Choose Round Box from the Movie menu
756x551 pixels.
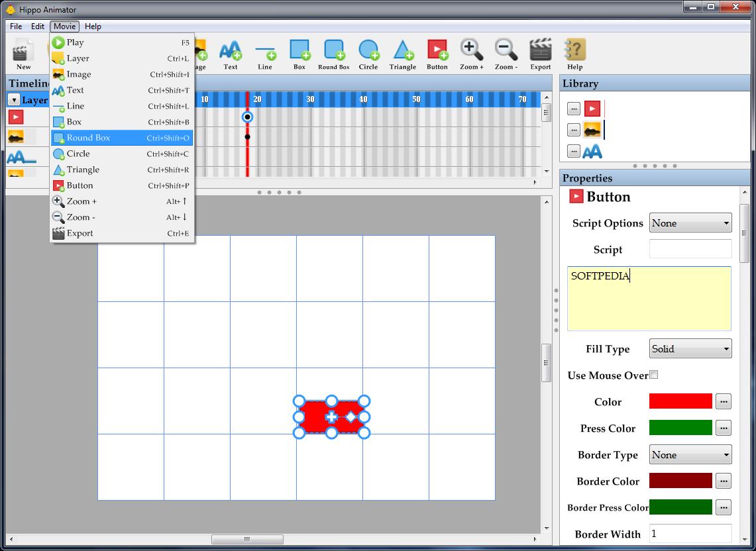122,138
